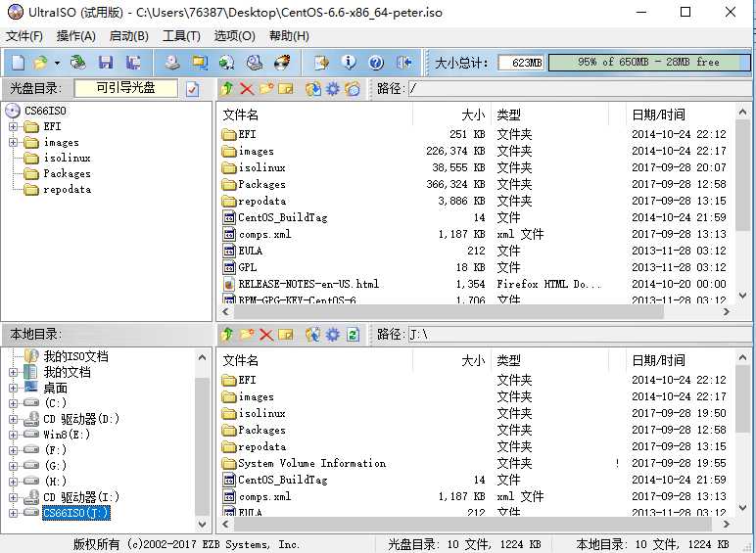Click Add to ISO icon in local toolbar
Viewport: 756px width, 553px height.
tap(313, 335)
